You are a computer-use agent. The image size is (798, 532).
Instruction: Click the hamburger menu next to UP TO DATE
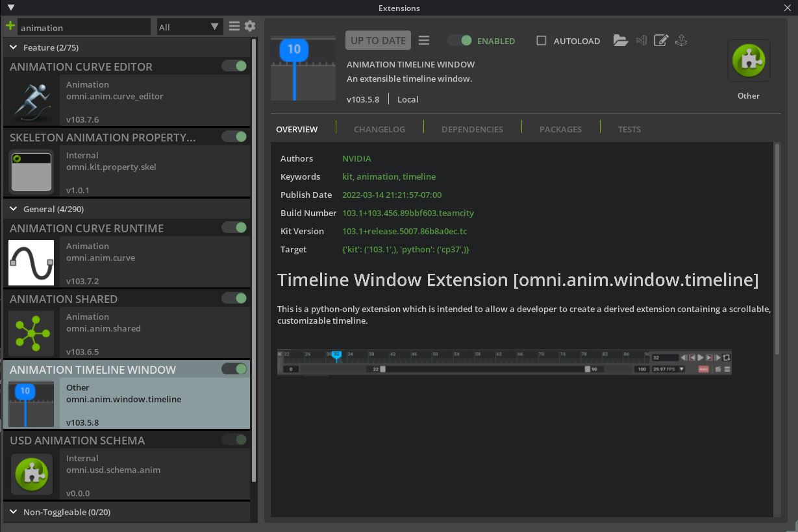(x=424, y=40)
